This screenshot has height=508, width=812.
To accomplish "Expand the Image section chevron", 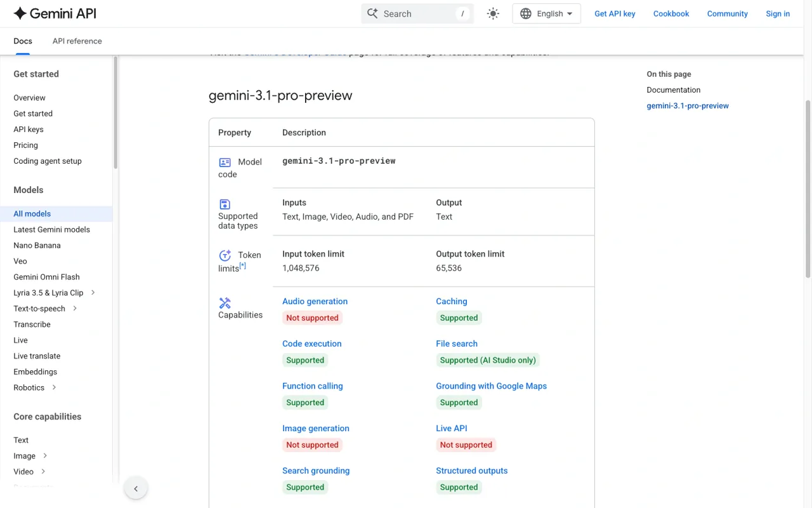I will click(45, 456).
